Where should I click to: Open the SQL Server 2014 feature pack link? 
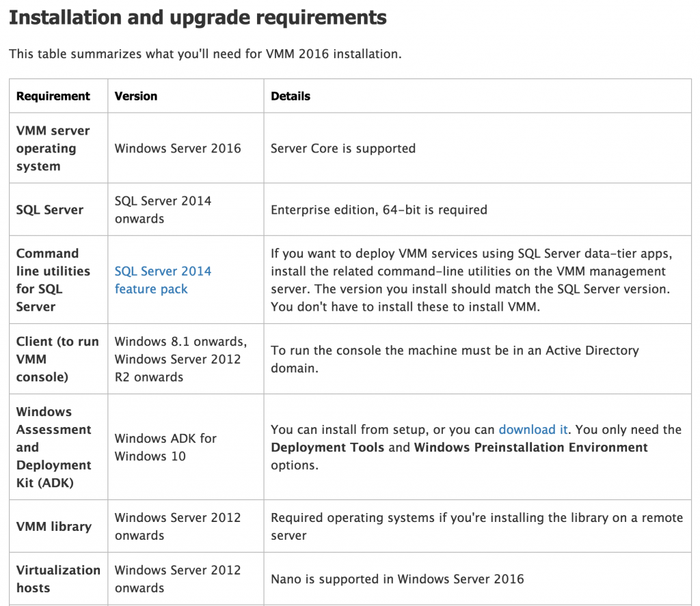click(163, 280)
